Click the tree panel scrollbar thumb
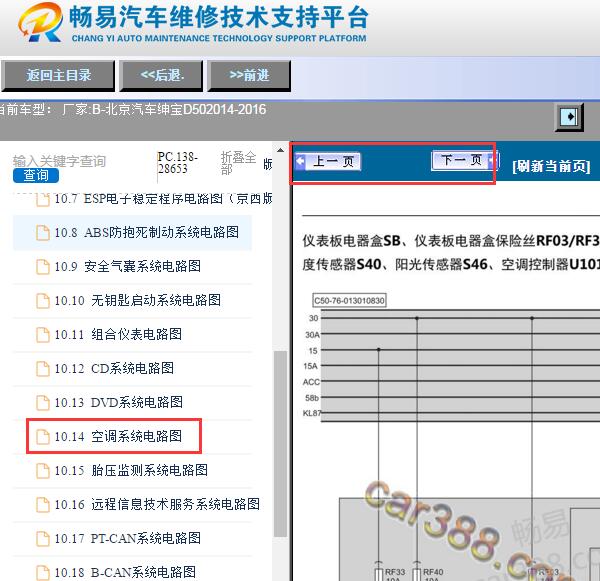 click(x=280, y=444)
